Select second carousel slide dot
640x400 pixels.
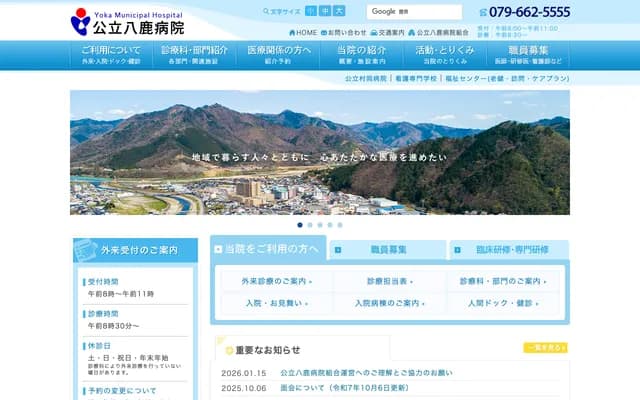310,225
